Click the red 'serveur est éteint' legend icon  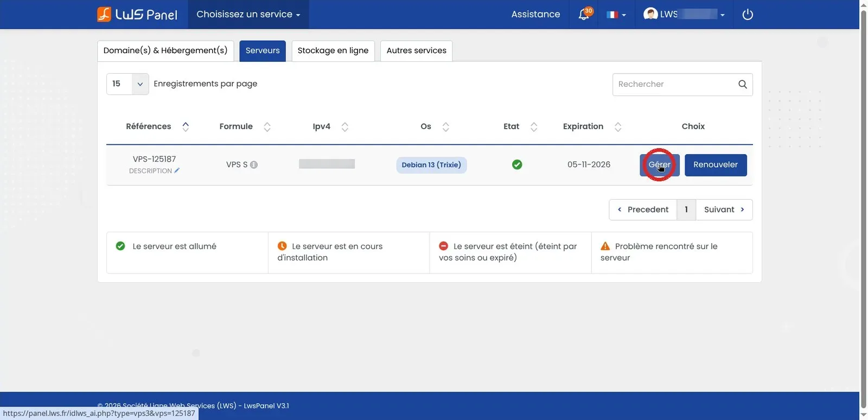coord(443,246)
